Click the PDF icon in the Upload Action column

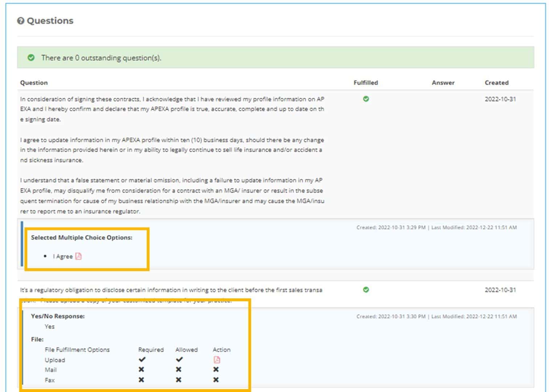click(x=217, y=360)
